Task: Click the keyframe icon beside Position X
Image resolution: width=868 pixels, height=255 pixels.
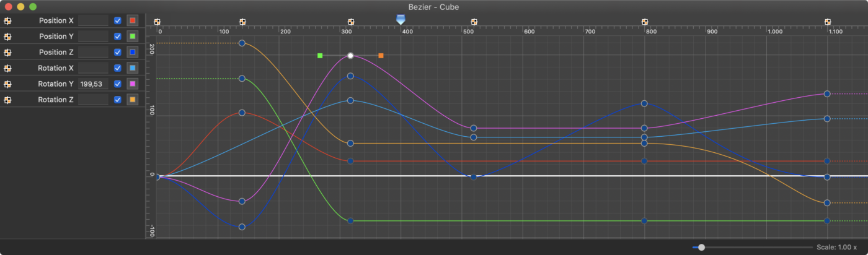Action: coord(7,20)
